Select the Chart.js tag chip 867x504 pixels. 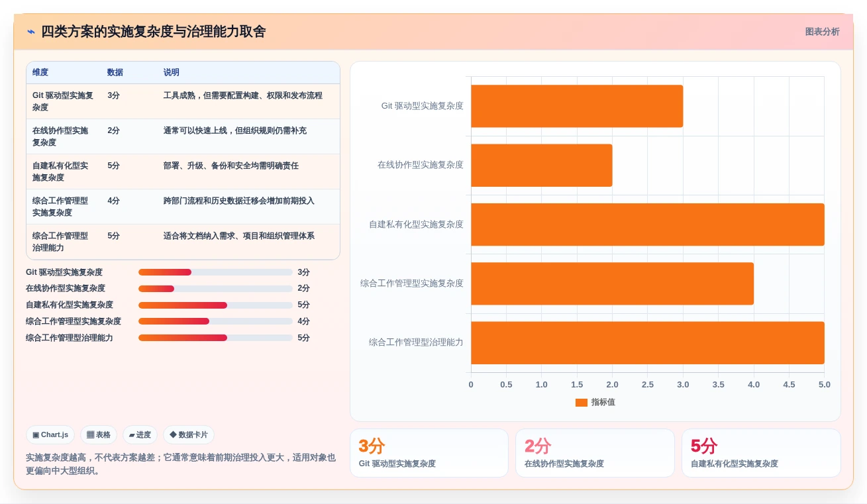coord(50,435)
